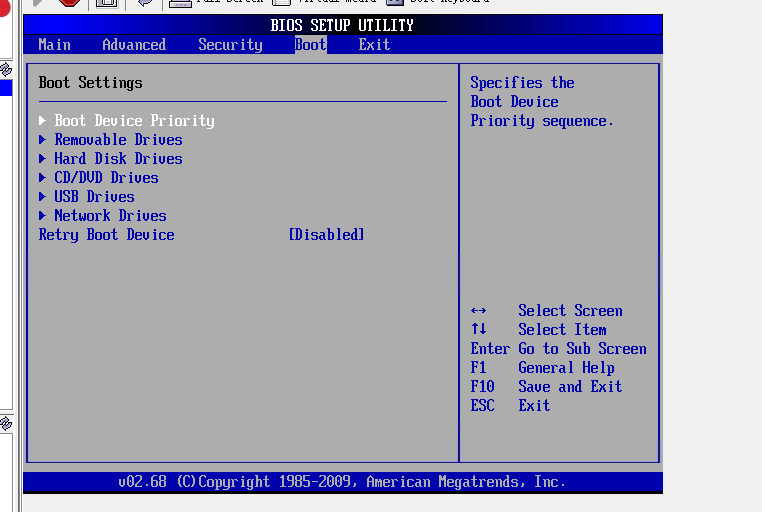
Task: Click the red stop icon in top toolbar
Action: point(69,3)
